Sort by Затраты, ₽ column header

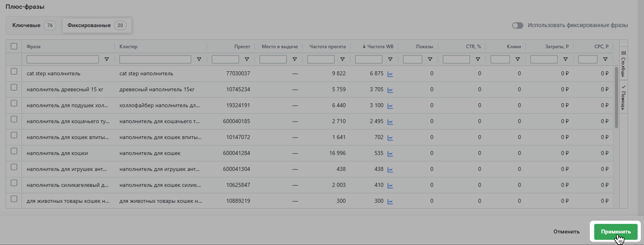pyautogui.click(x=557, y=46)
